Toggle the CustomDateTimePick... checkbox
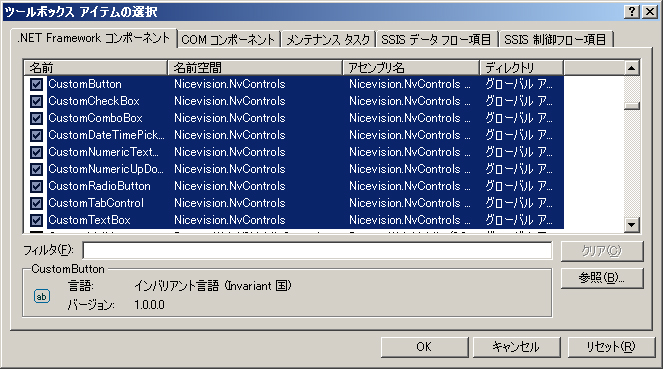The image size is (663, 369). click(x=36, y=135)
